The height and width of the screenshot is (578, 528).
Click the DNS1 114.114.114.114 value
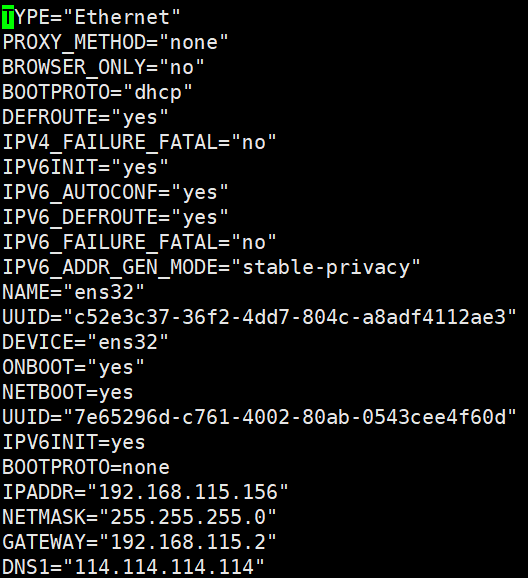[164, 567]
